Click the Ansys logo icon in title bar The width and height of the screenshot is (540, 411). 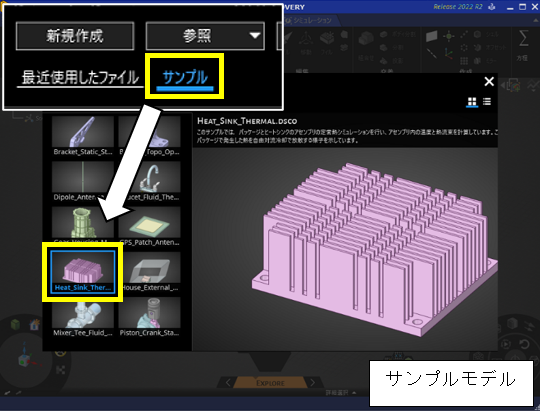(492, 7)
